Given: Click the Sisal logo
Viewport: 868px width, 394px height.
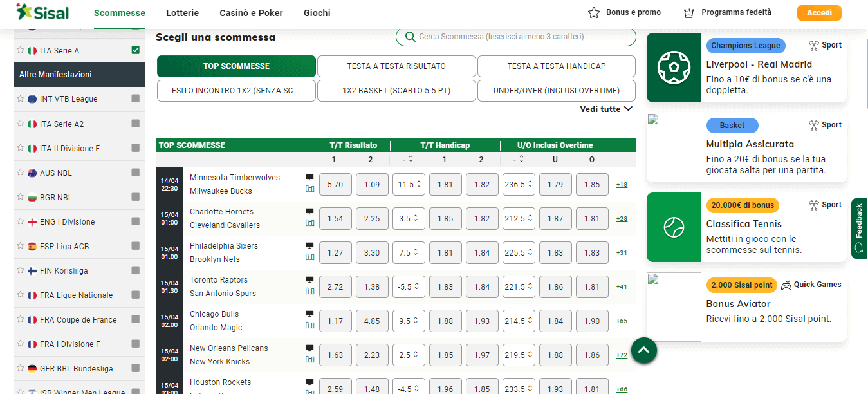Looking at the screenshot, I should 42,12.
